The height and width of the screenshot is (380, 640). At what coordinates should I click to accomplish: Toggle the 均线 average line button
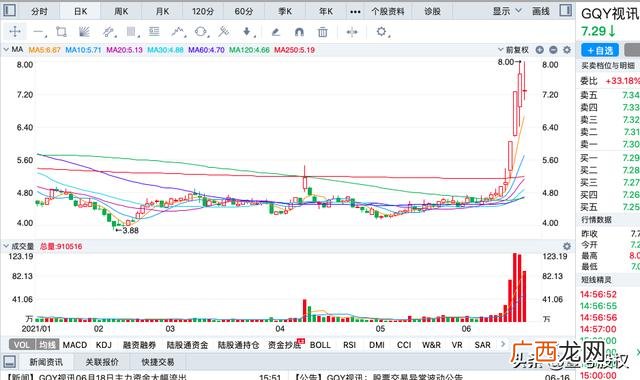pyautogui.click(x=48, y=345)
